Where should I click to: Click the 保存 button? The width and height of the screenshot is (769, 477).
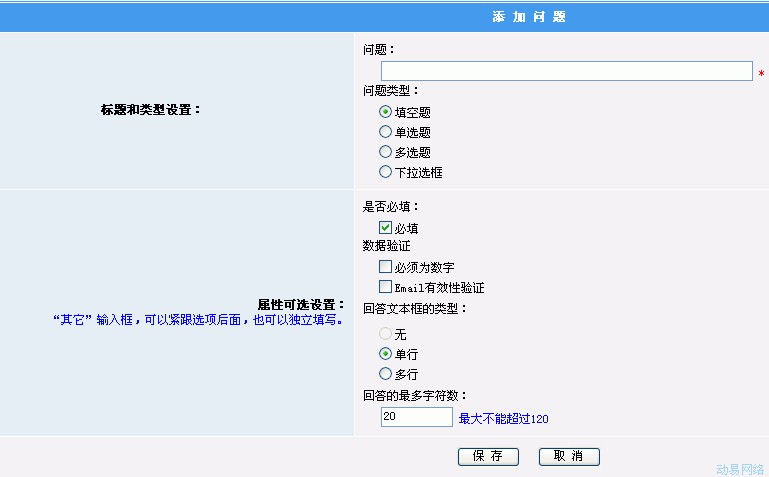click(x=488, y=456)
